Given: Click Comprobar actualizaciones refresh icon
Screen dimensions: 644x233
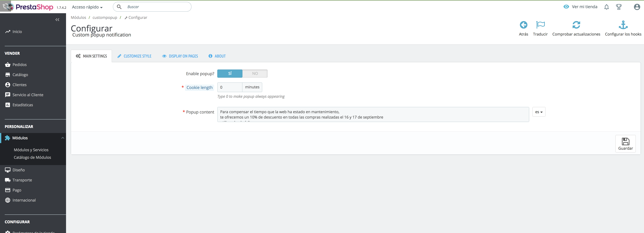Looking at the screenshot, I should (x=576, y=25).
